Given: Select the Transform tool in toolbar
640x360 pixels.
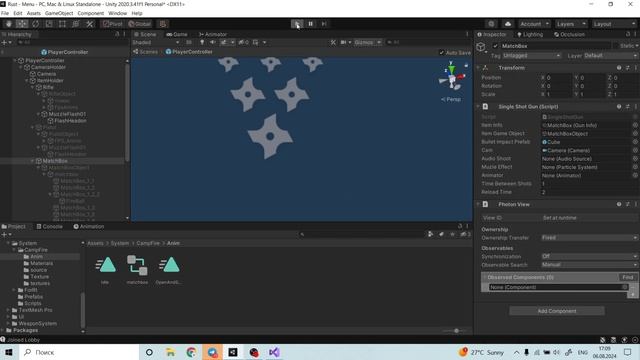Looking at the screenshot, I should click(x=76, y=24).
